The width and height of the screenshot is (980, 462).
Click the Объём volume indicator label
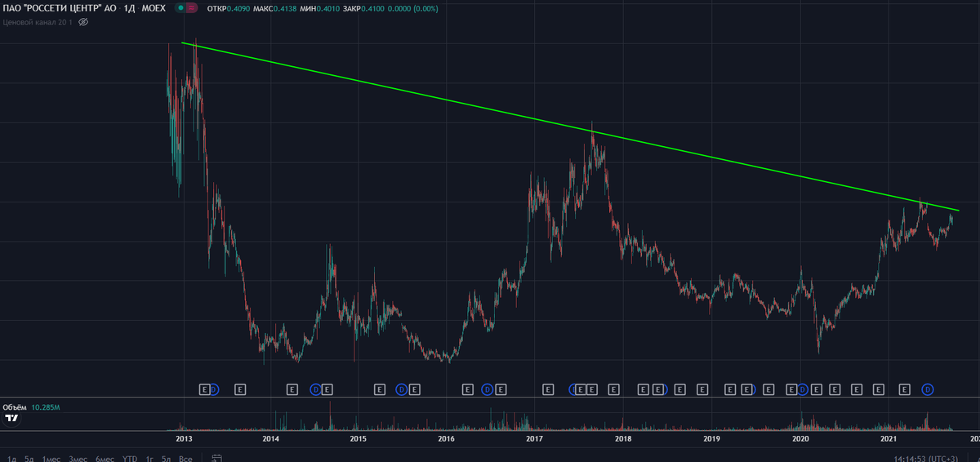click(x=14, y=406)
